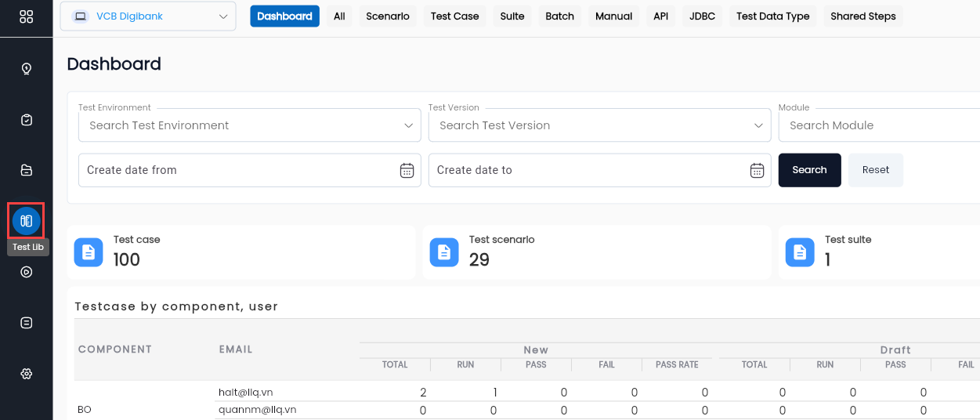Select the Test Lib sidebar icon
This screenshot has width=980, height=420.
pos(26,221)
